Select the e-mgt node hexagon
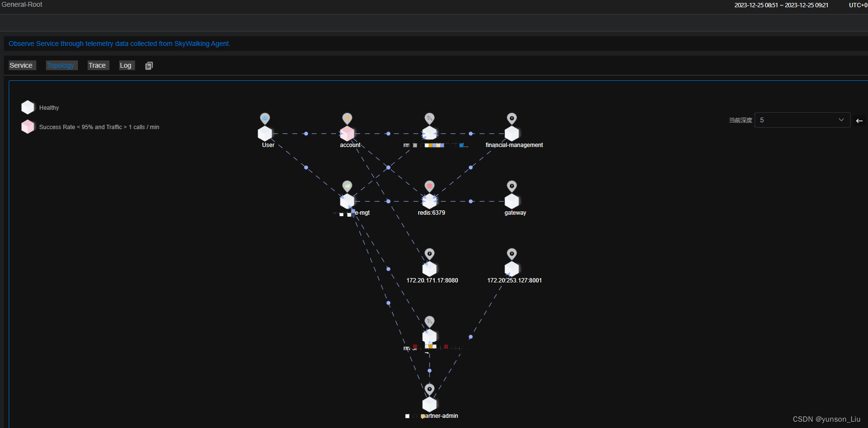This screenshot has height=428, width=868. tap(347, 201)
